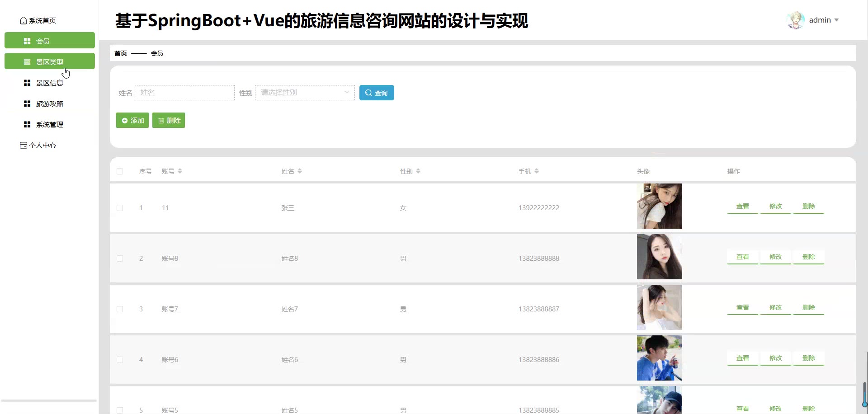Open the 请选择性别 gender dropdown

(x=305, y=93)
